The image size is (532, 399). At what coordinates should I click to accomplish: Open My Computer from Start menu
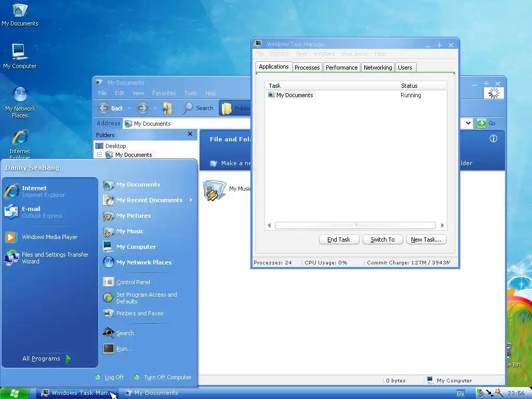pos(129,247)
